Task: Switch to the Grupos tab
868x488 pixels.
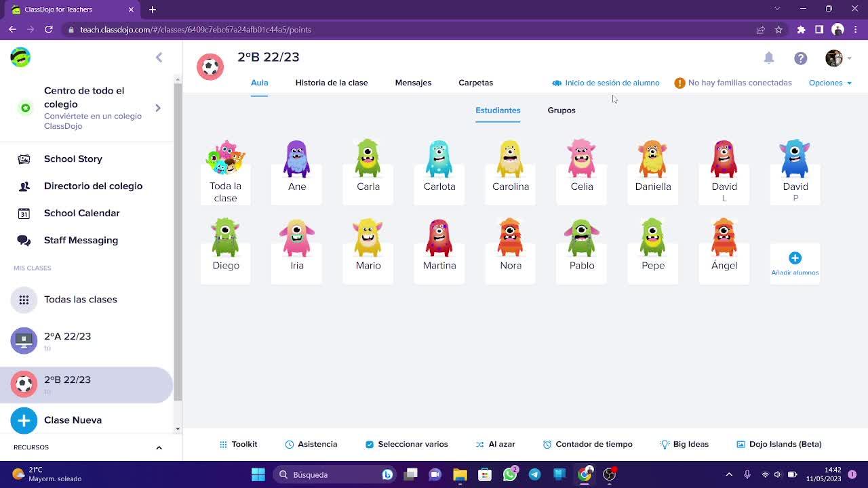Action: tap(561, 110)
